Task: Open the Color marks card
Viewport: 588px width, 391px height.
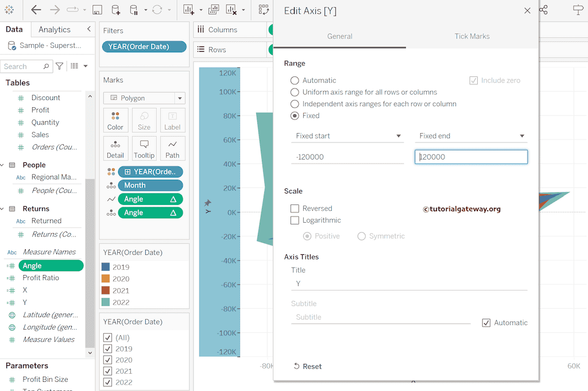Action: (x=115, y=121)
